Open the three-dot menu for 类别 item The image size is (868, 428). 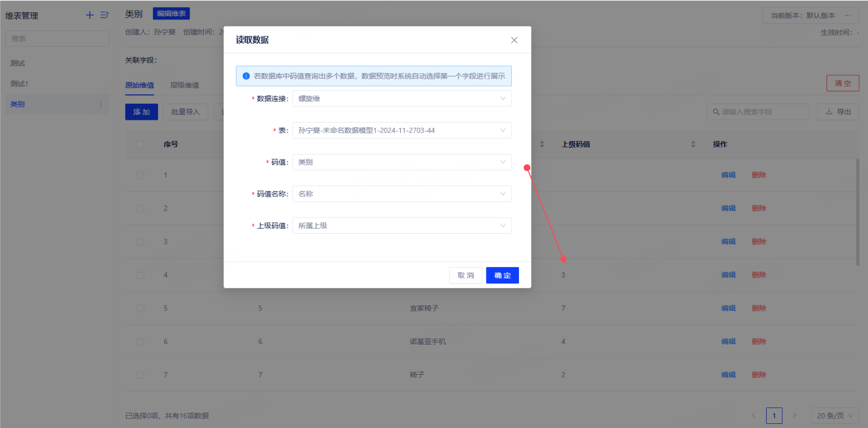click(x=100, y=104)
